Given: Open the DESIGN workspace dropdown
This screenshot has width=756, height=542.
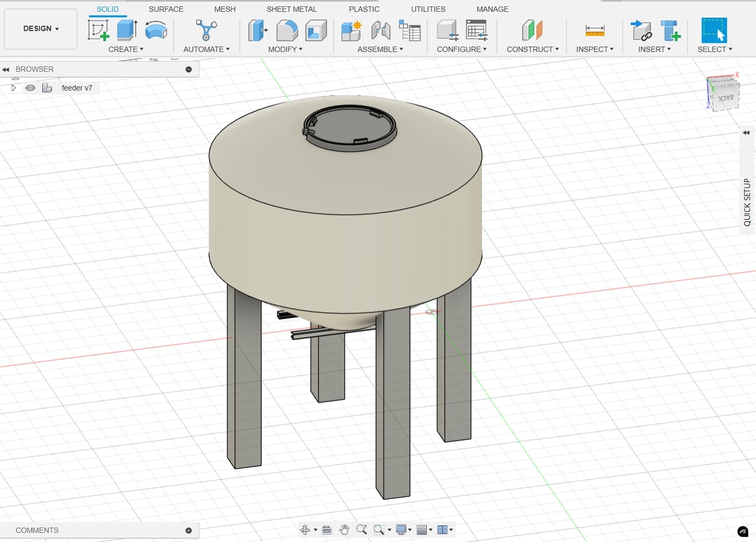Looking at the screenshot, I should click(x=41, y=28).
